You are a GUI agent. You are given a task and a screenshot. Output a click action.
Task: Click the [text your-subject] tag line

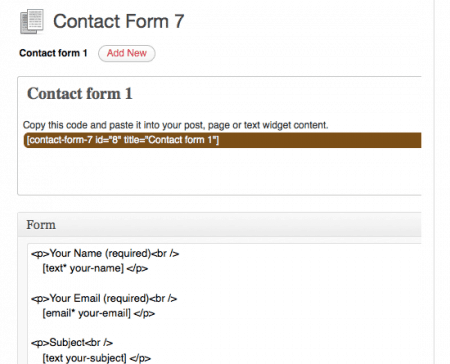tap(97, 358)
